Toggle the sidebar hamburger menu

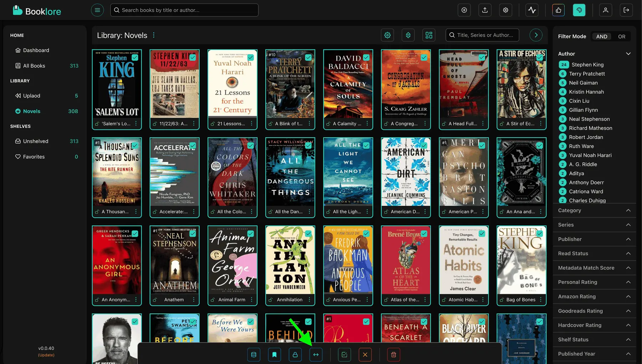point(97,10)
